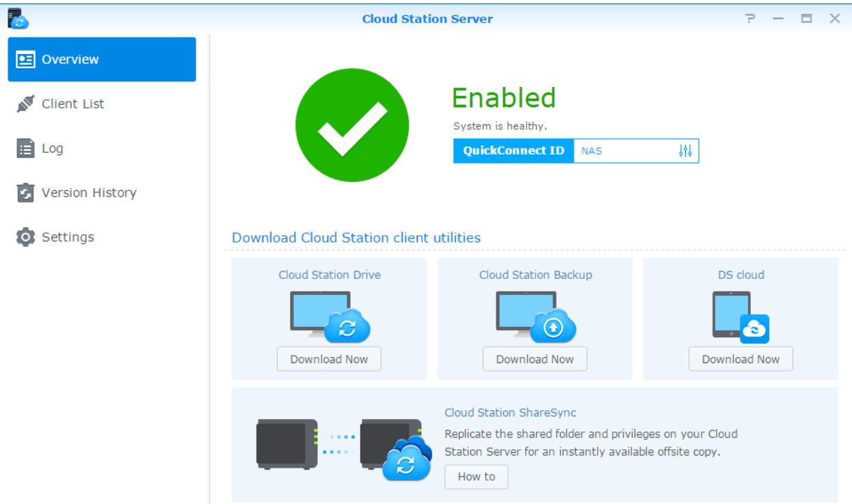852x504 pixels.
Task: Download Now for Cloud Station Drive
Action: click(329, 359)
